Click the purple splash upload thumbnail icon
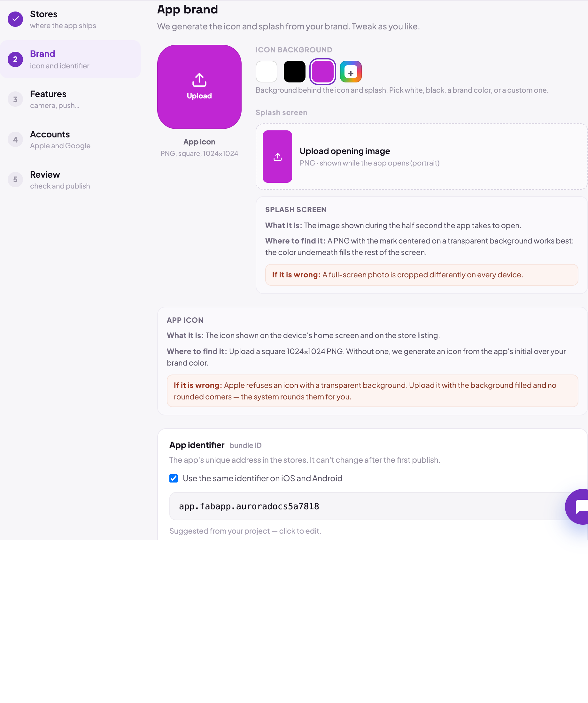The width and height of the screenshot is (588, 703). point(277,156)
